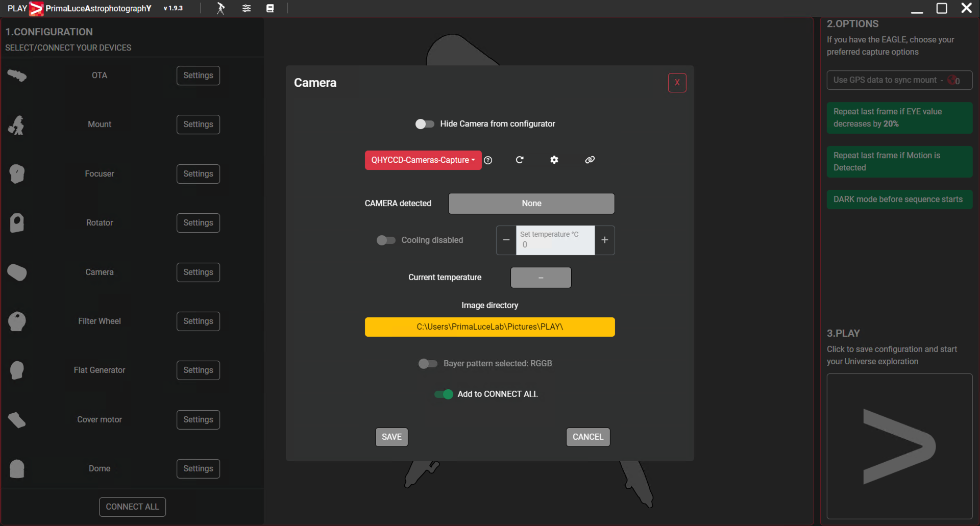The width and height of the screenshot is (980, 526).
Task: Click CONNECT ALL button
Action: (132, 507)
